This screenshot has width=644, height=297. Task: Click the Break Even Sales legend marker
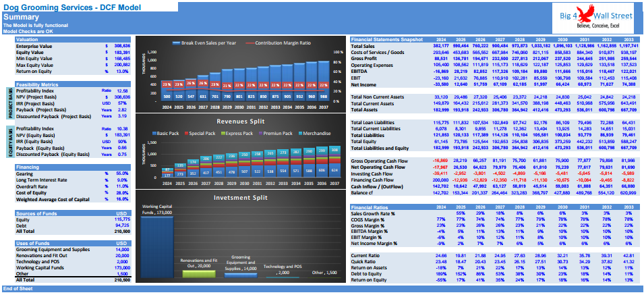(177, 43)
